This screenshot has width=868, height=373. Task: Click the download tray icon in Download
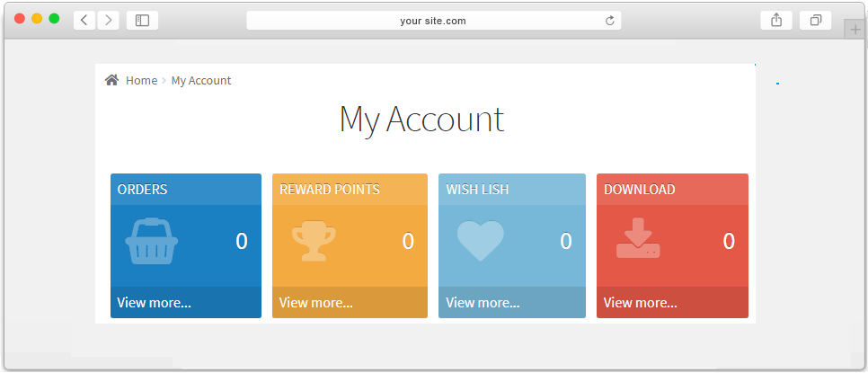pos(638,238)
